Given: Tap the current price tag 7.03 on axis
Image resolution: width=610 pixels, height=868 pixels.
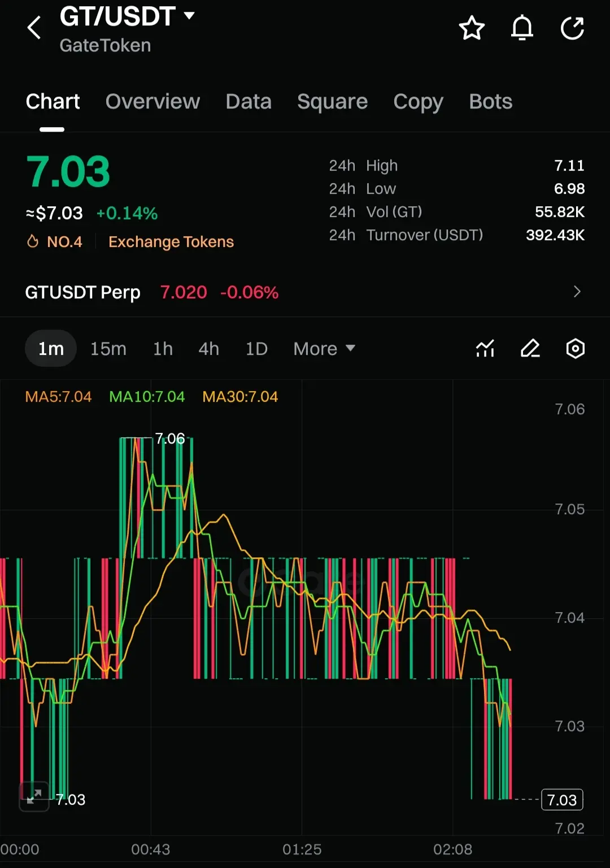Looking at the screenshot, I should 562,800.
